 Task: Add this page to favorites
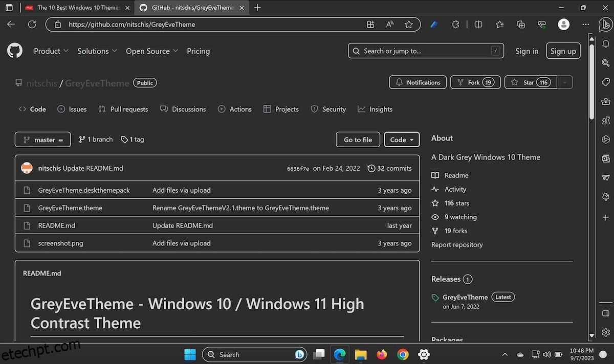(409, 24)
